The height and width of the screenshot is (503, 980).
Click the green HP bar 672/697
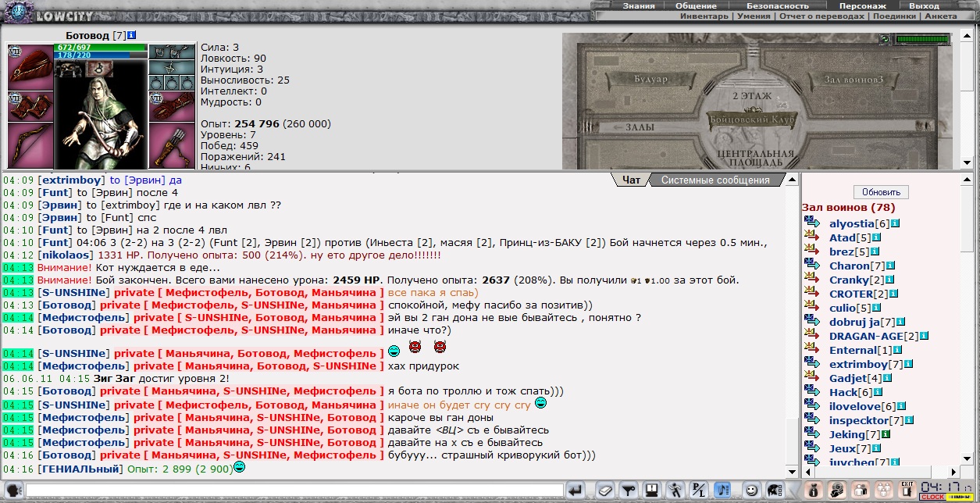coord(100,48)
